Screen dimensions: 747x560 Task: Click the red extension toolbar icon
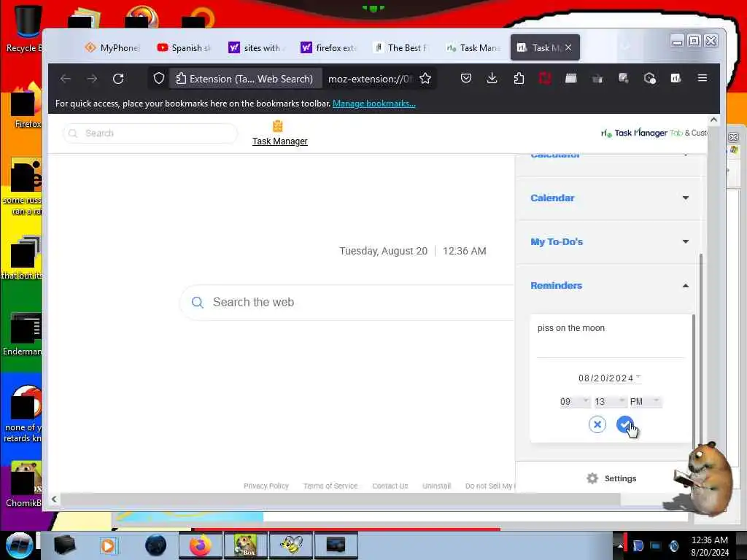544,78
